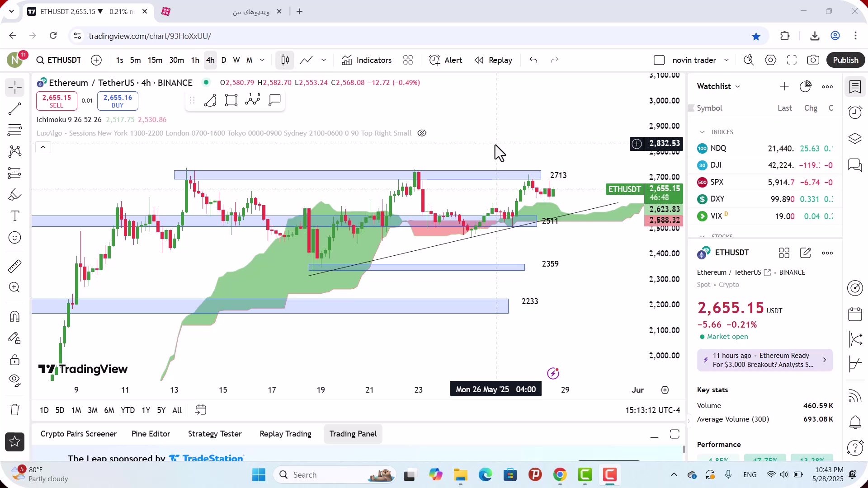Screen dimensions: 868x488
Task: Toggle lock all drawing tools
Action: (14, 360)
